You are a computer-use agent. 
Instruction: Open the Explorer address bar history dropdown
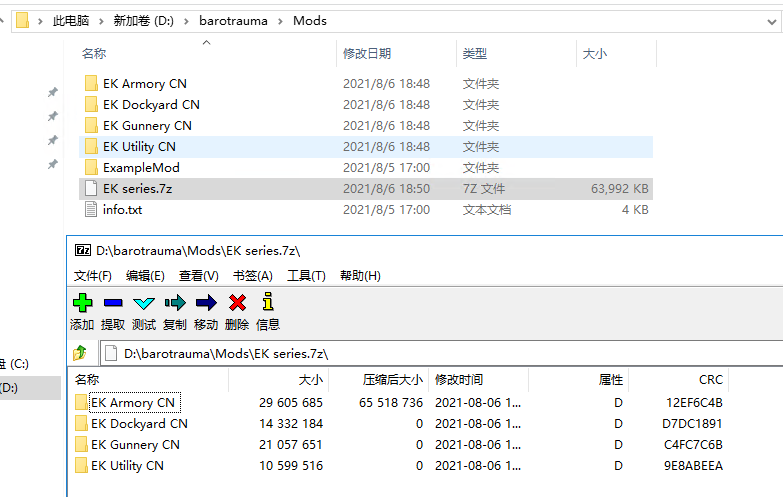pos(772,21)
